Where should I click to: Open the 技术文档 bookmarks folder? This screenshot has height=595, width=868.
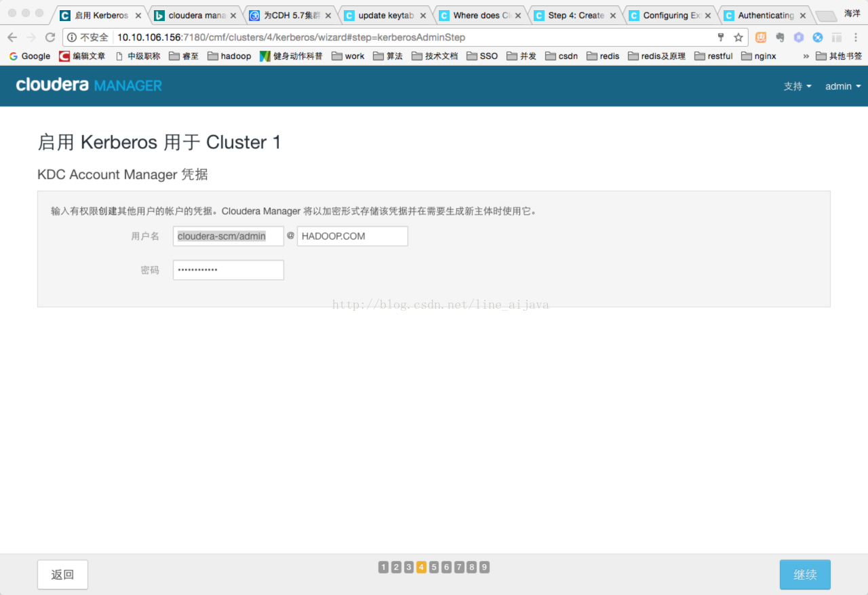(435, 56)
